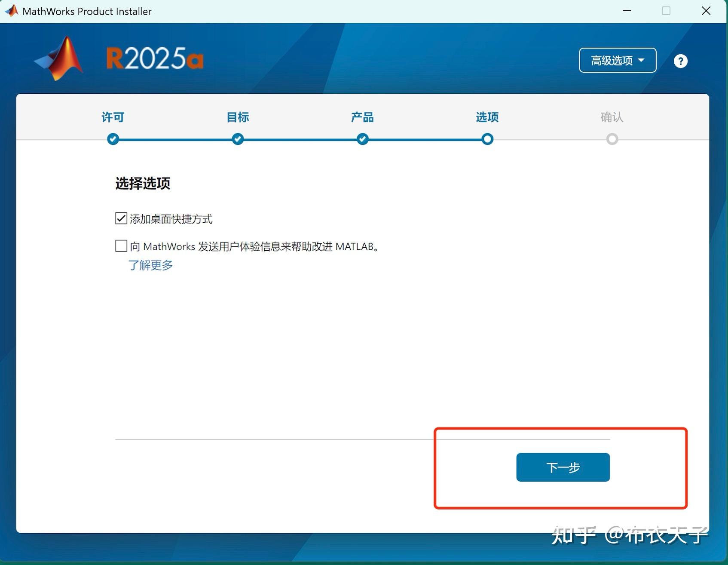This screenshot has width=728, height=565.
Task: Enable sending user experience info to MathWorks
Action: click(x=120, y=246)
